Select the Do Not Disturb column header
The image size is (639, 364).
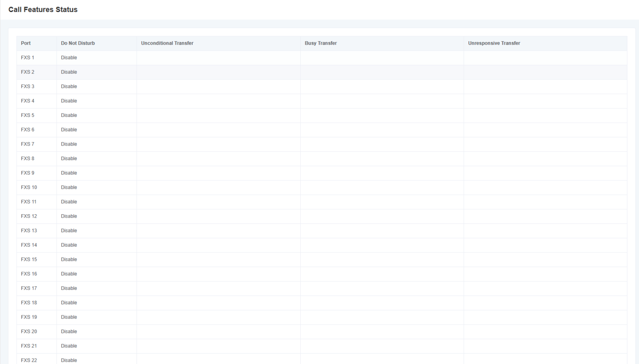click(x=78, y=43)
